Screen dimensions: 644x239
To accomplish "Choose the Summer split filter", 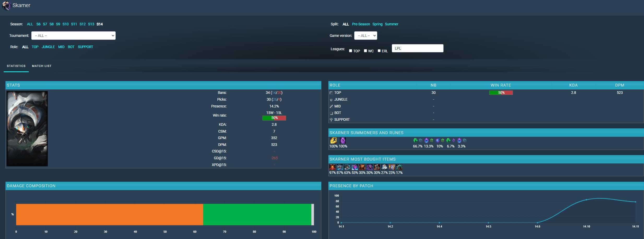I will click(x=391, y=24).
